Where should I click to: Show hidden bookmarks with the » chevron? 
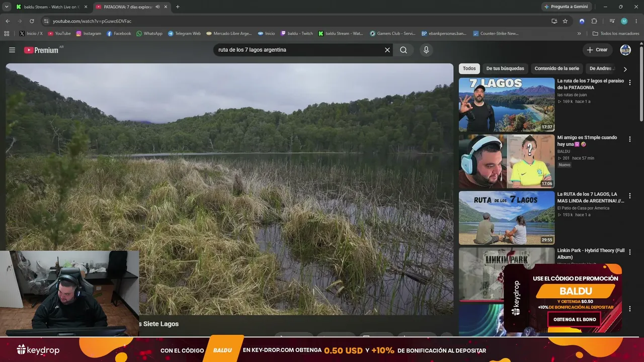click(x=579, y=34)
